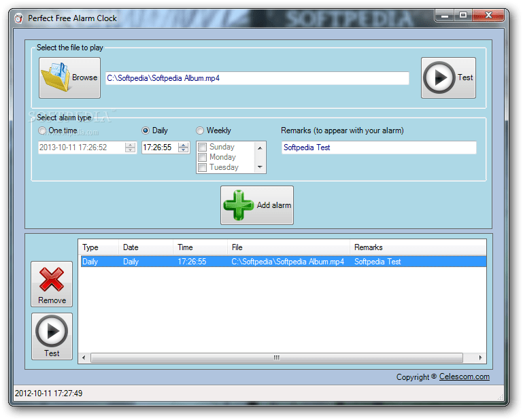The height and width of the screenshot is (420, 523).
Task: Open the Celescom.com link
Action: [465, 377]
